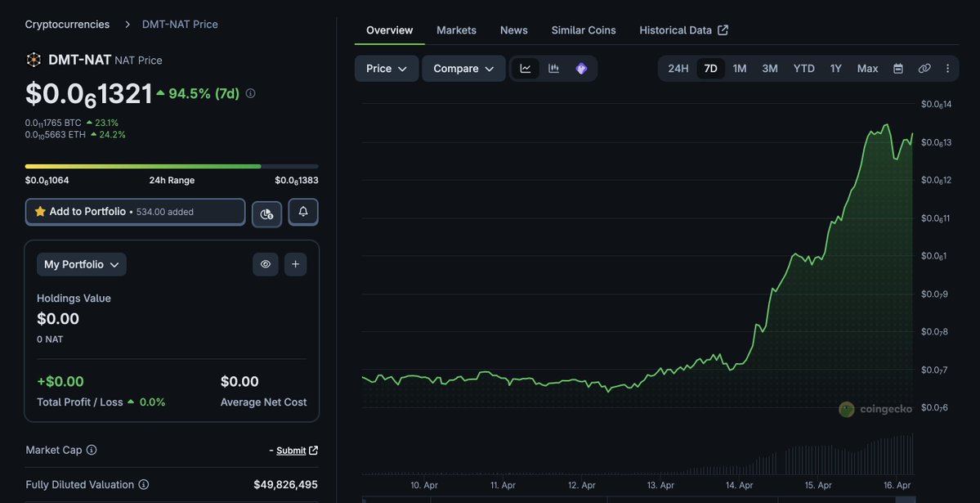Select the YTD time range
The image size is (980, 503).
(803, 69)
